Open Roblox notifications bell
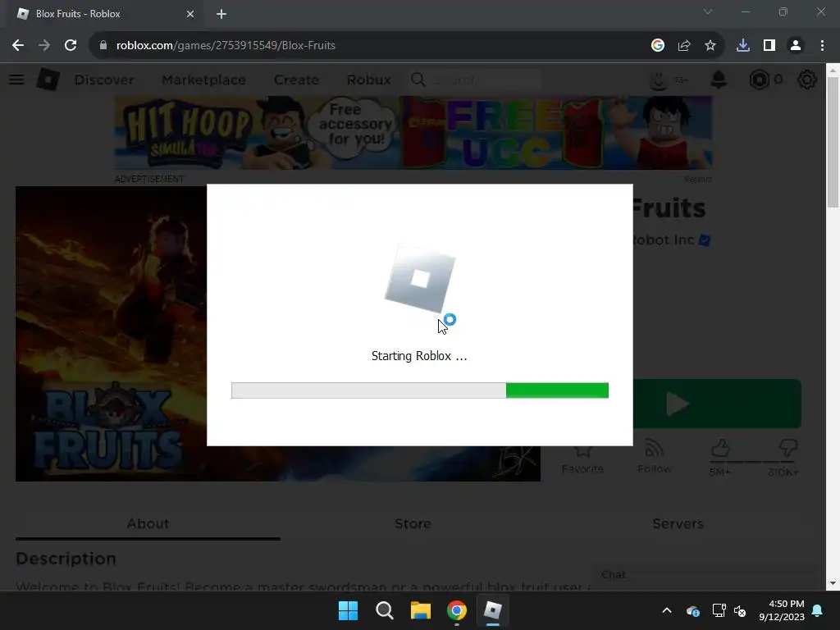The image size is (840, 630). pyautogui.click(x=719, y=80)
